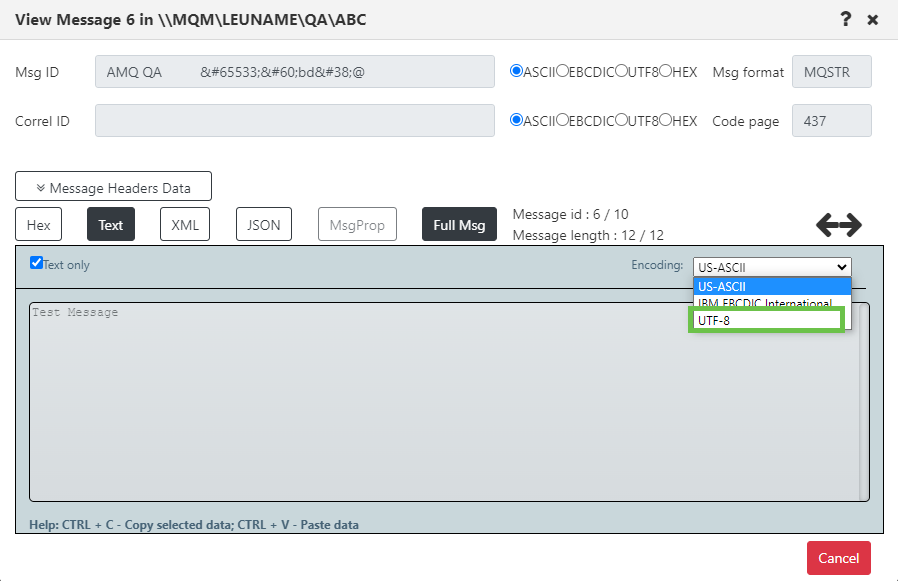Click the message text area scrollbar
Image resolution: width=898 pixels, height=581 pixels.
pyautogui.click(x=864, y=402)
